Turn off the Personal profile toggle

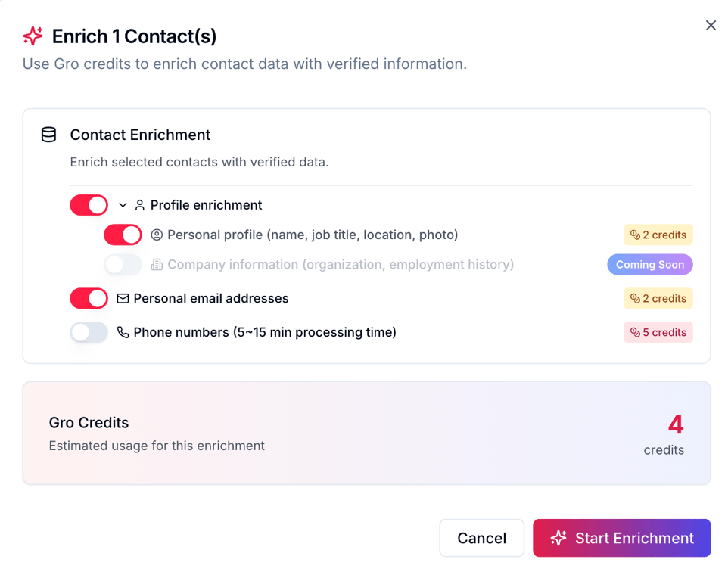pos(123,235)
